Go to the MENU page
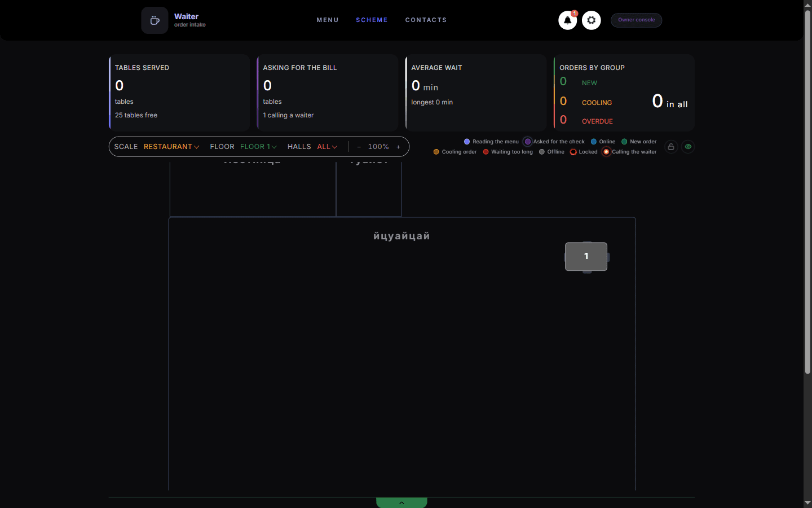 [x=328, y=20]
